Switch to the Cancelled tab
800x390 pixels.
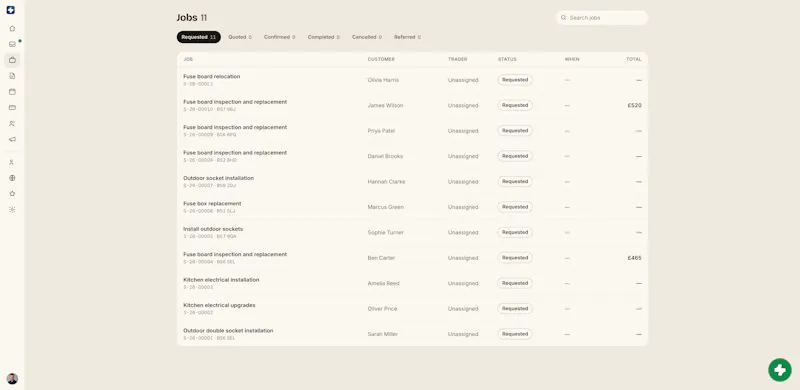367,37
